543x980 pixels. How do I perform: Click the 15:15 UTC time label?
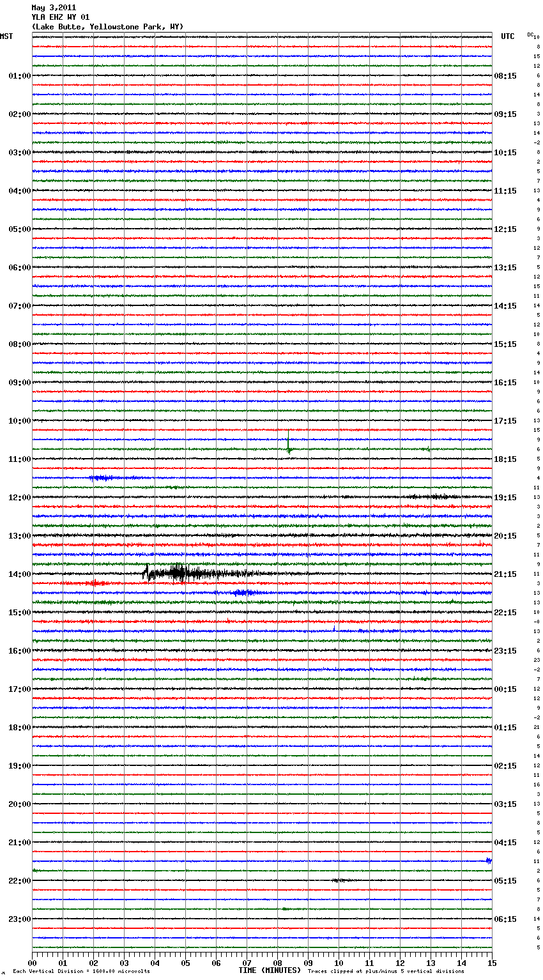505,344
